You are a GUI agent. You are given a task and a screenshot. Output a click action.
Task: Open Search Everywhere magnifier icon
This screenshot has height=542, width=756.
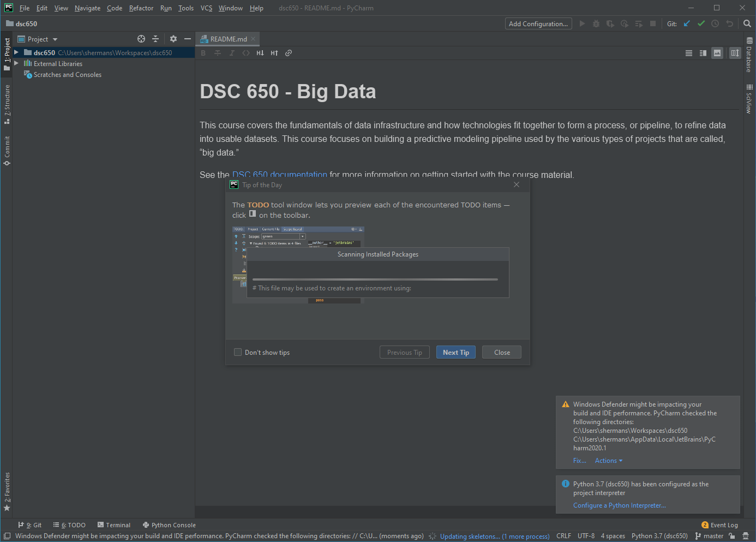(x=747, y=23)
